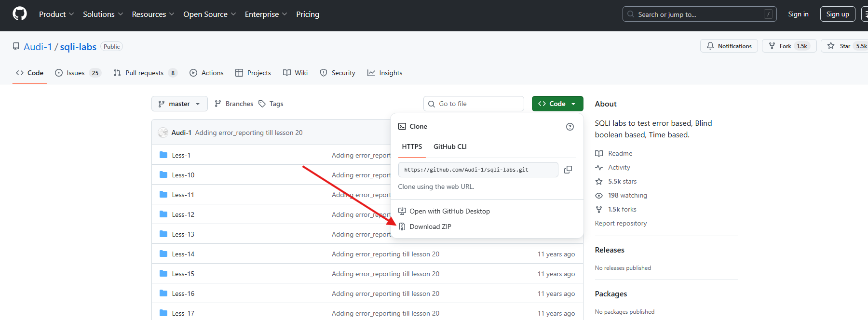Open the Less-14 folder
Image resolution: width=868 pixels, height=320 pixels.
(x=183, y=254)
